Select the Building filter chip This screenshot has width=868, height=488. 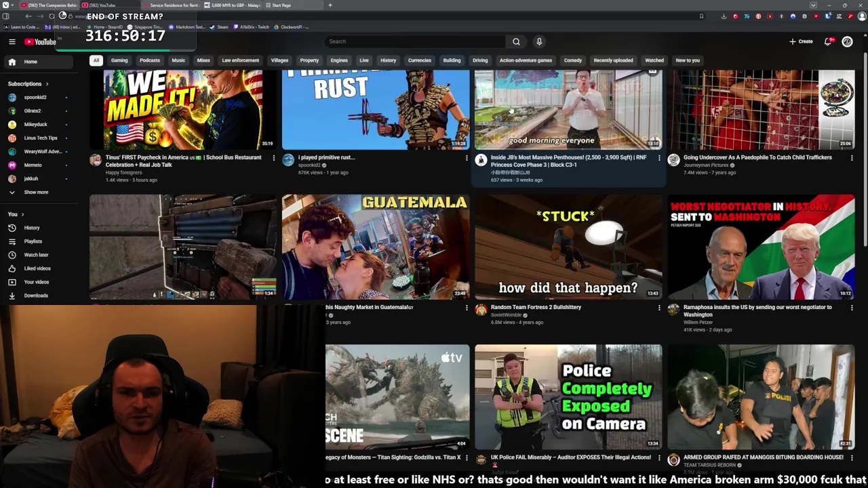pos(452,60)
